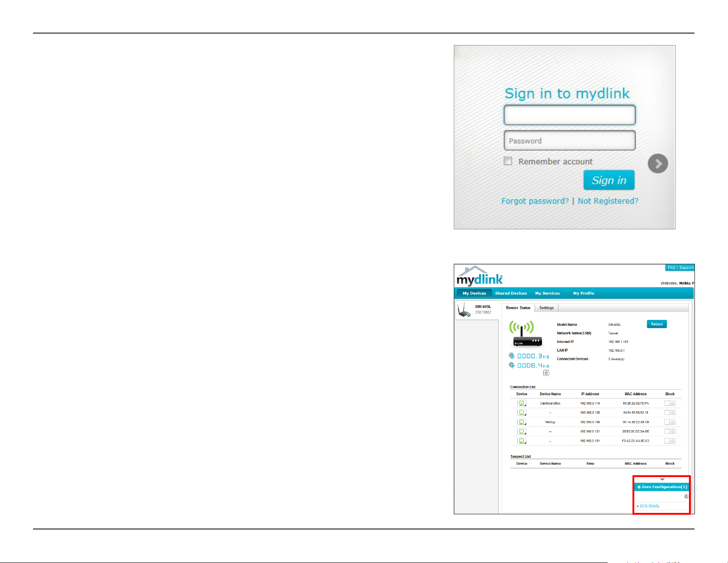This screenshot has width=728, height=563.
Task: Click the Sign in button
Action: [609, 180]
